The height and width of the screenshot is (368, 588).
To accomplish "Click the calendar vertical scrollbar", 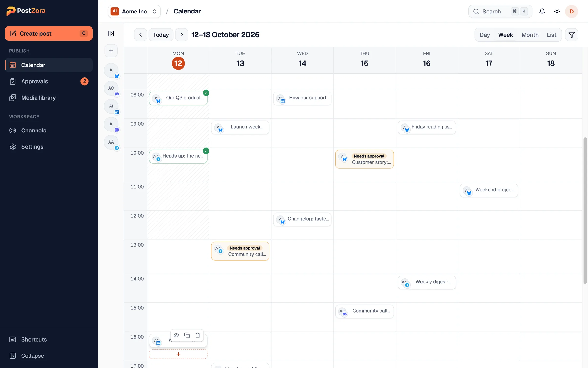I will (x=585, y=210).
